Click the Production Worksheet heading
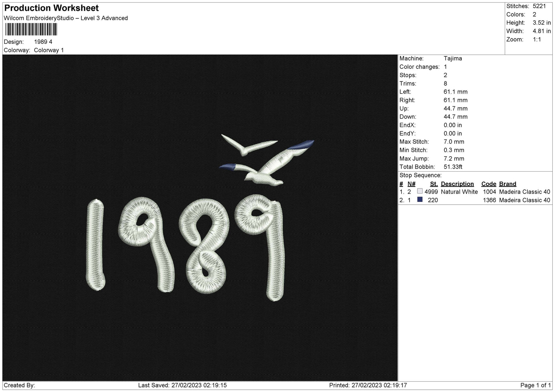555x392 pixels. [x=51, y=8]
